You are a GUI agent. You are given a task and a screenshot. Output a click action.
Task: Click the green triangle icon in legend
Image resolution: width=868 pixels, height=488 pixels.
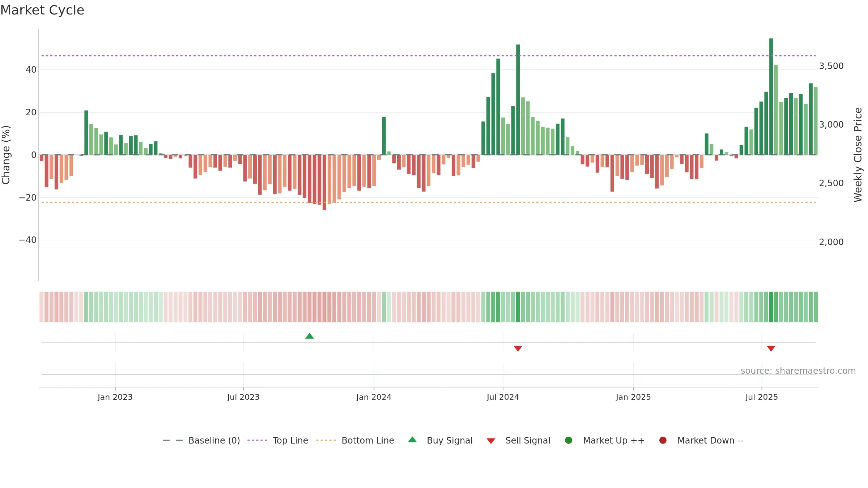pos(412,440)
